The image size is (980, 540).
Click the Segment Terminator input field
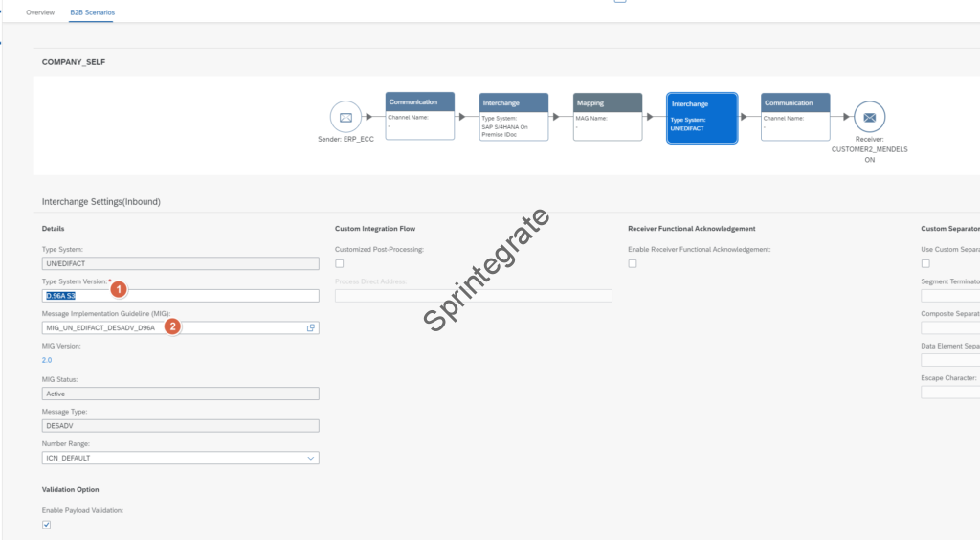[949, 296]
